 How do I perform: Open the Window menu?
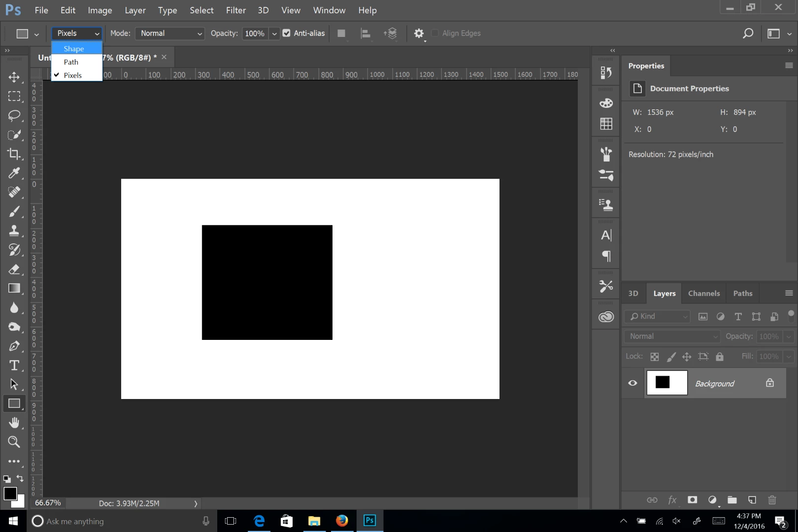pyautogui.click(x=329, y=10)
